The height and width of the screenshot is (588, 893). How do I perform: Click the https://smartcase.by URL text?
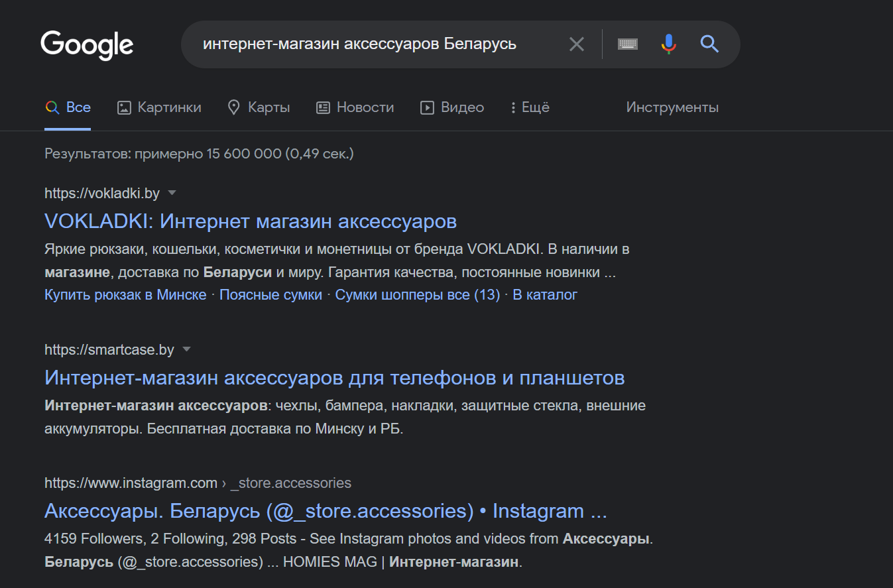(109, 349)
